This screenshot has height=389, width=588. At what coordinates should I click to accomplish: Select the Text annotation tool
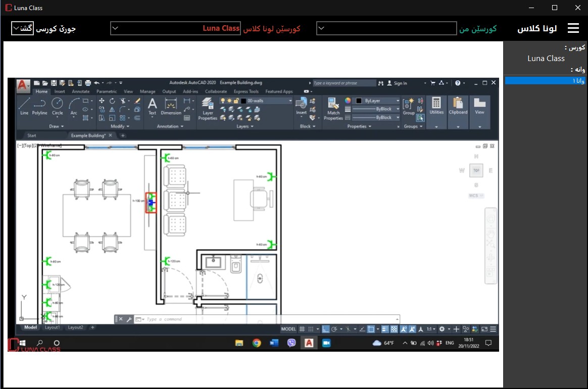pos(152,106)
